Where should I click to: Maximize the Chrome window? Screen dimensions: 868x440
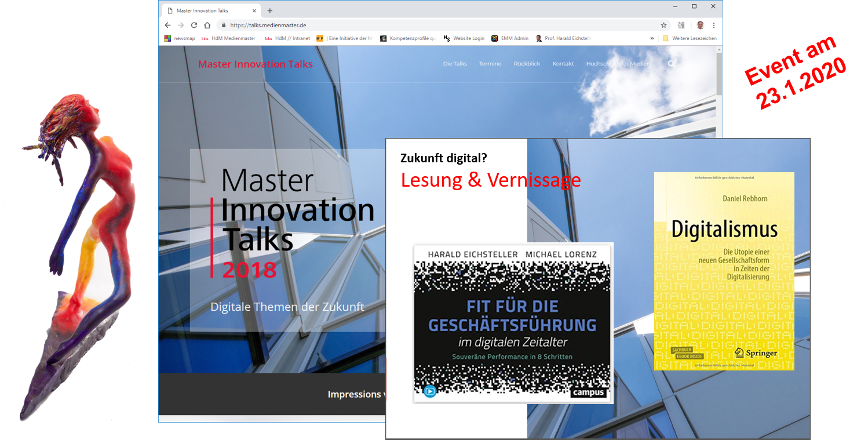coord(694,6)
